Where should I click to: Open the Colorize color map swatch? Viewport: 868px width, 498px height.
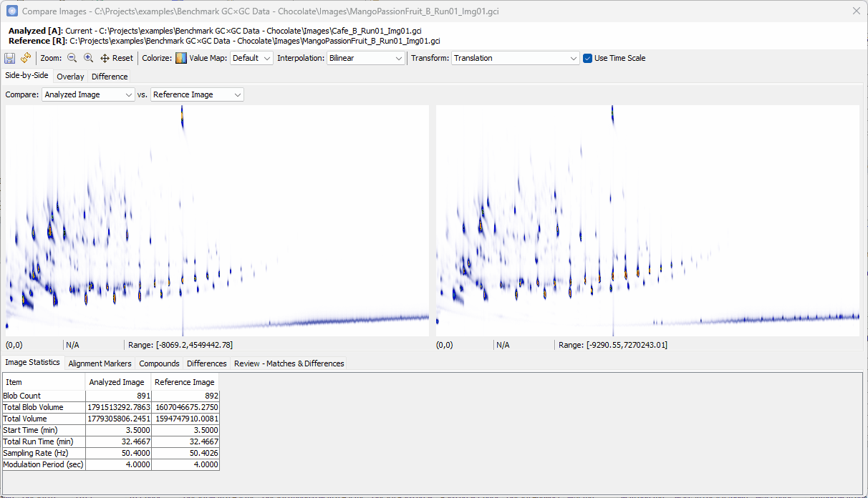tap(181, 59)
